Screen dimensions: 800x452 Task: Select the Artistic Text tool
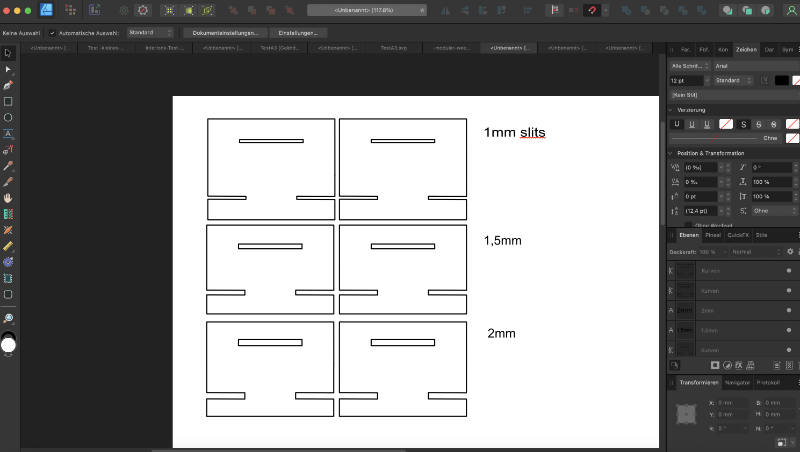8,133
